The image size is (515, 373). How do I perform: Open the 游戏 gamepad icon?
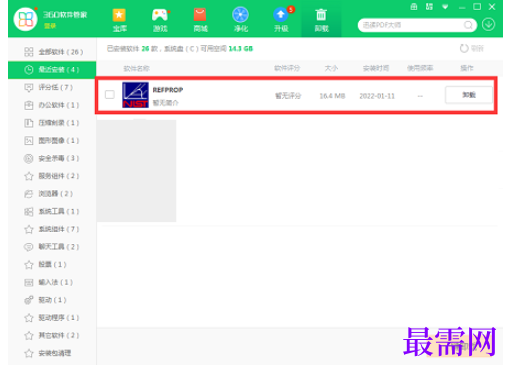[160, 15]
